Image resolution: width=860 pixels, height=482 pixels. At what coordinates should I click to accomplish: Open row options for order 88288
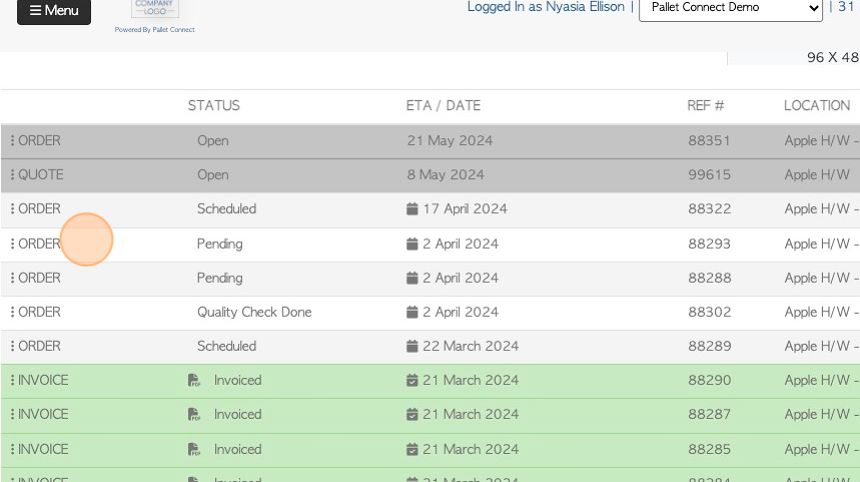click(12, 277)
